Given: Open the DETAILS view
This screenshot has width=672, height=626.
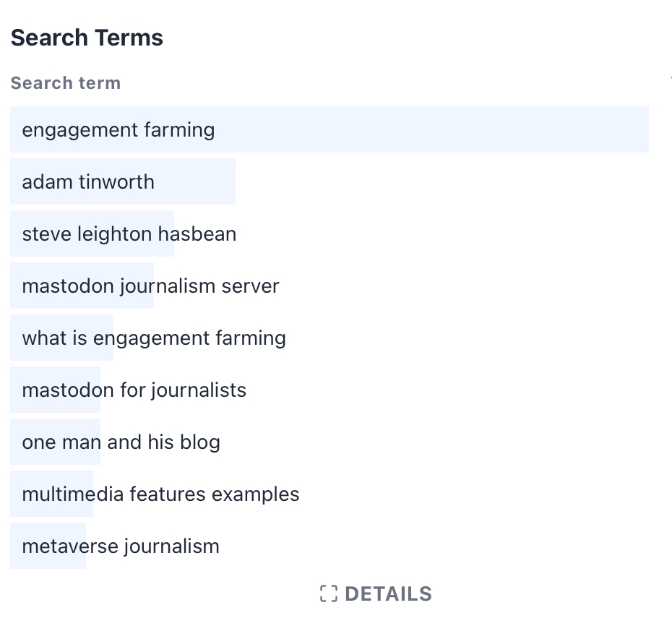Looking at the screenshot, I should tap(388, 594).
